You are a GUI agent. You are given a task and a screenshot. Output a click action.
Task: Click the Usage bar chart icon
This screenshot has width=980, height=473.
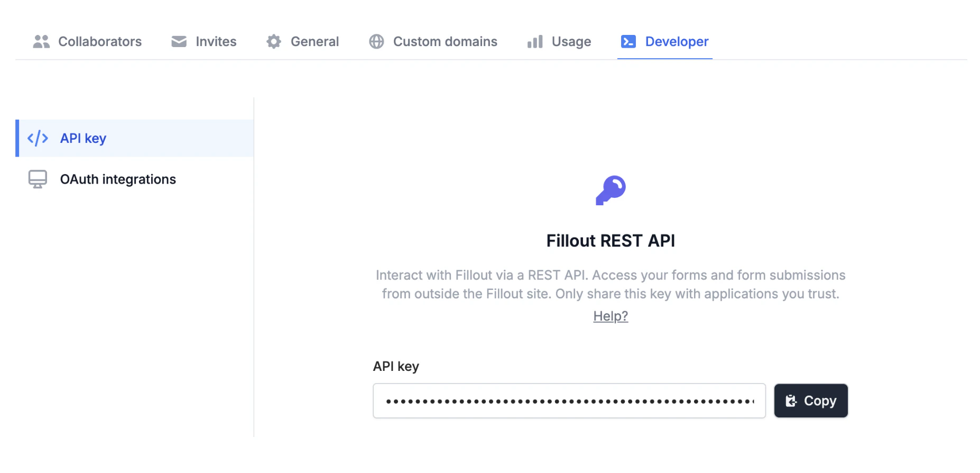(x=535, y=41)
